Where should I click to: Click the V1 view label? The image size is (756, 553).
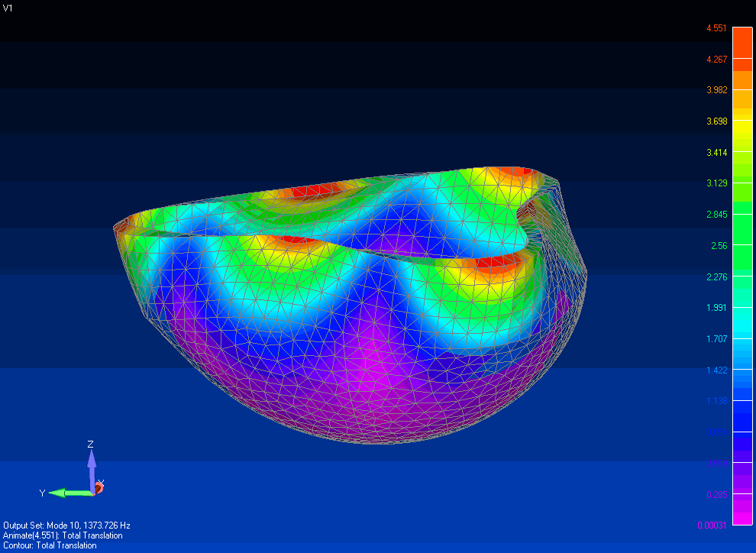click(x=8, y=8)
